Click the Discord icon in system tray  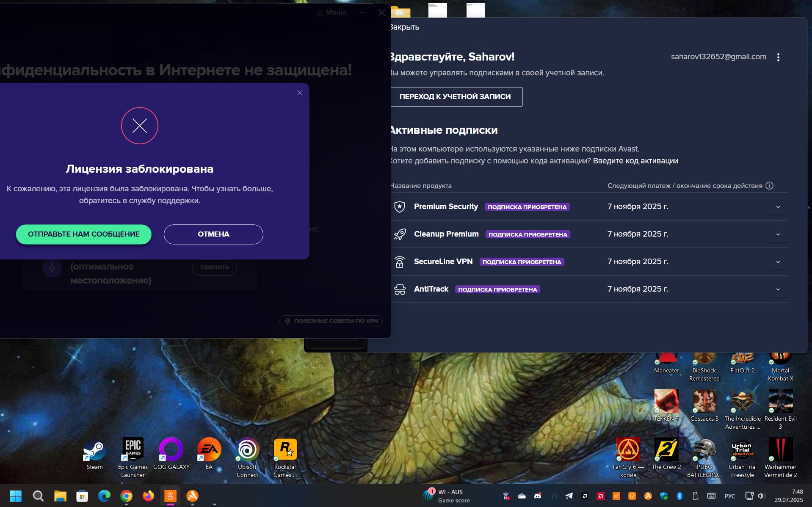pyautogui.click(x=537, y=496)
